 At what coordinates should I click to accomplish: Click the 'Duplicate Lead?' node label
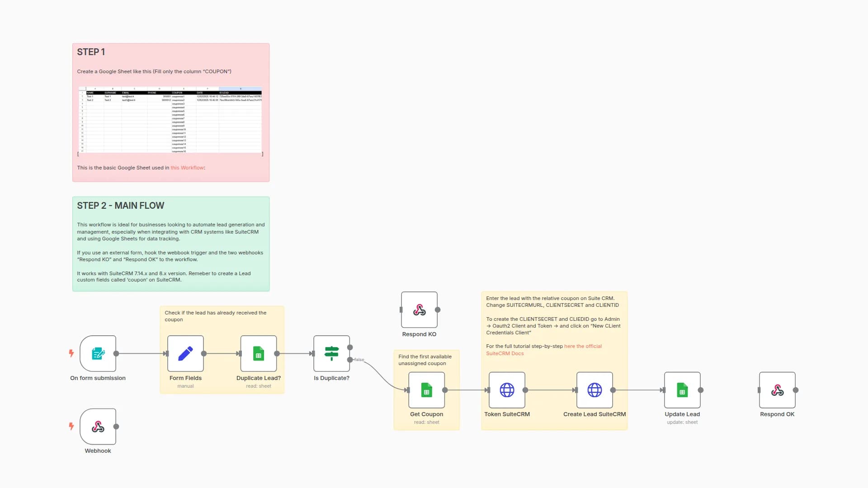[x=259, y=378]
